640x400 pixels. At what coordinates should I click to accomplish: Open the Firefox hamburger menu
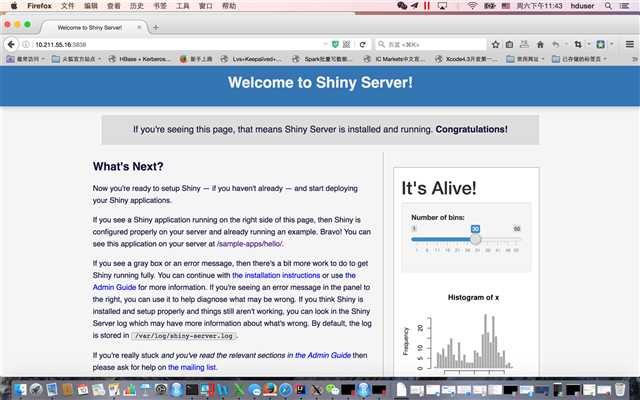[x=629, y=44]
